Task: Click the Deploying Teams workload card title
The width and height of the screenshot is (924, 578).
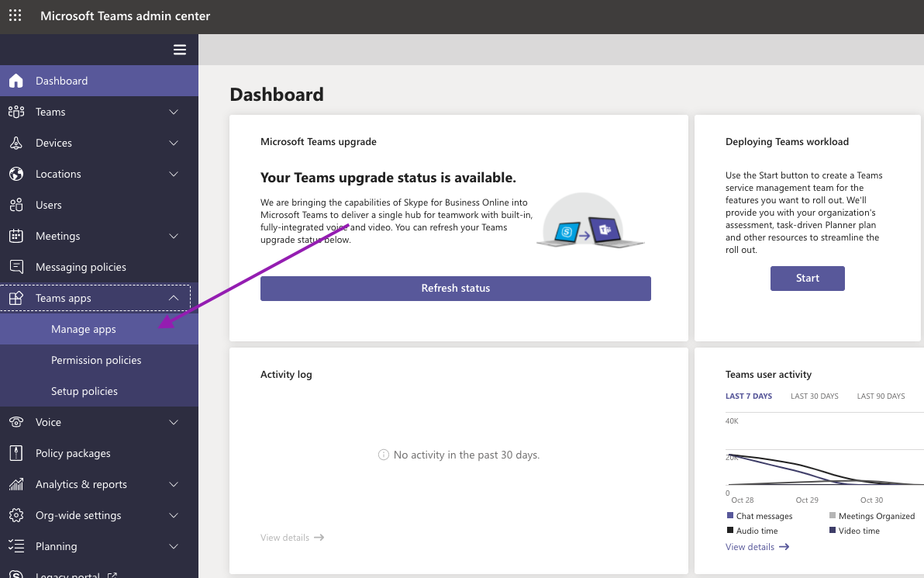Action: click(787, 141)
